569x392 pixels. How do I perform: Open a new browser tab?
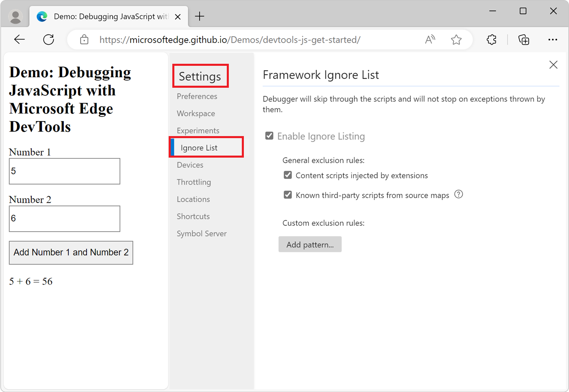coord(199,16)
